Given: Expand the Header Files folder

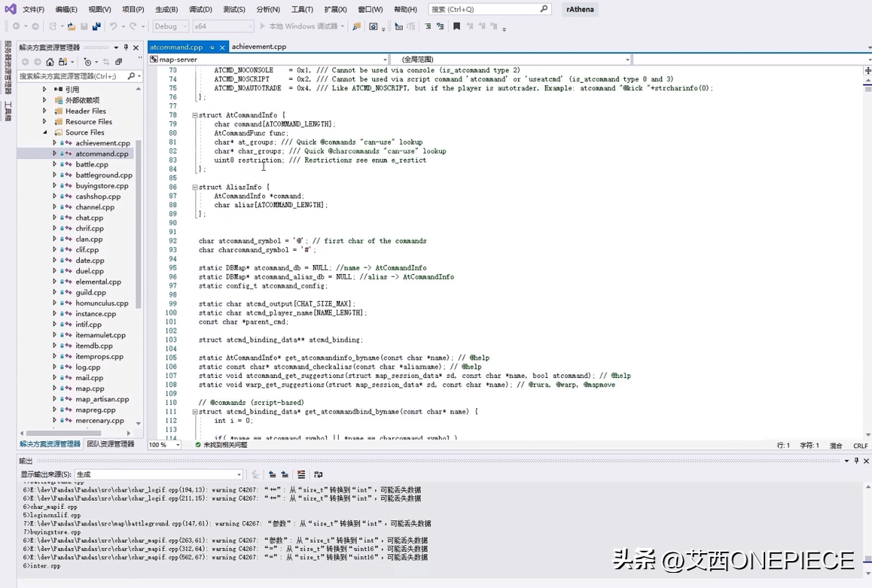Looking at the screenshot, I should 44,111.
